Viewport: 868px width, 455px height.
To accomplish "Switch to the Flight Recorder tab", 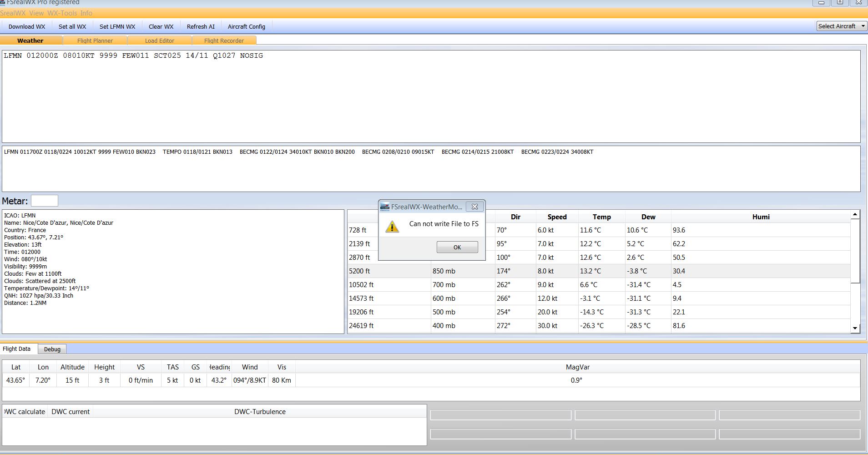I will point(224,40).
